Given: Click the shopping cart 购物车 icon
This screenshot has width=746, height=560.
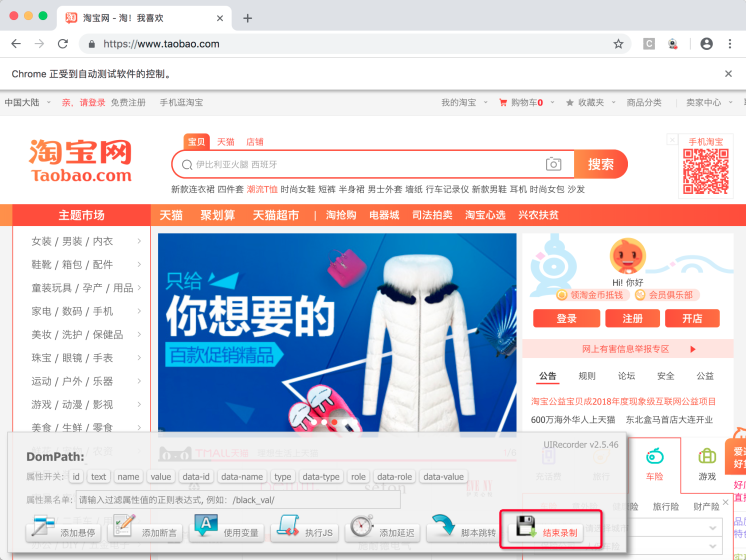Looking at the screenshot, I should pyautogui.click(x=503, y=103).
